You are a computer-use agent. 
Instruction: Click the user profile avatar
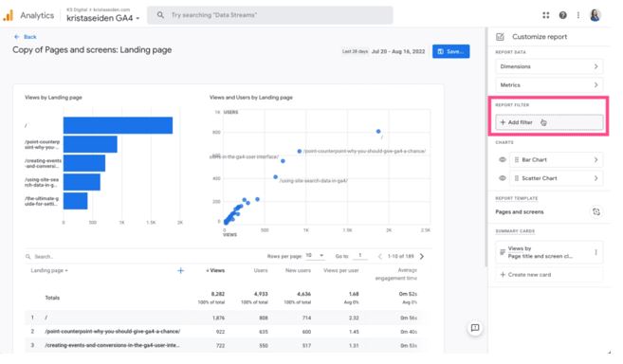click(x=595, y=15)
